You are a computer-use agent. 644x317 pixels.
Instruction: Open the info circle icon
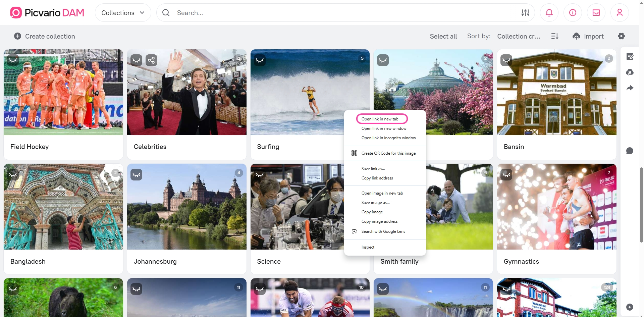click(x=573, y=13)
